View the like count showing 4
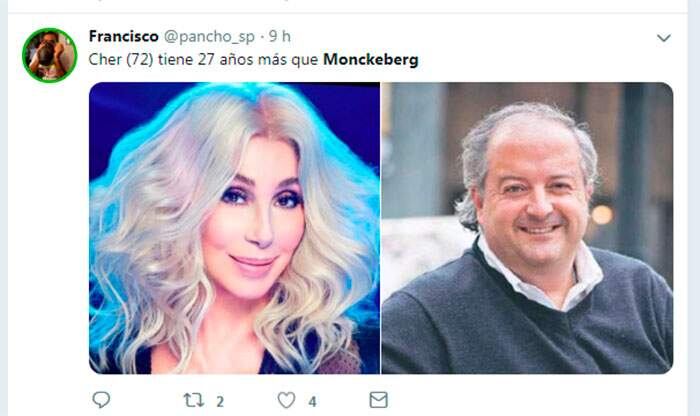700x416 pixels. tap(312, 402)
